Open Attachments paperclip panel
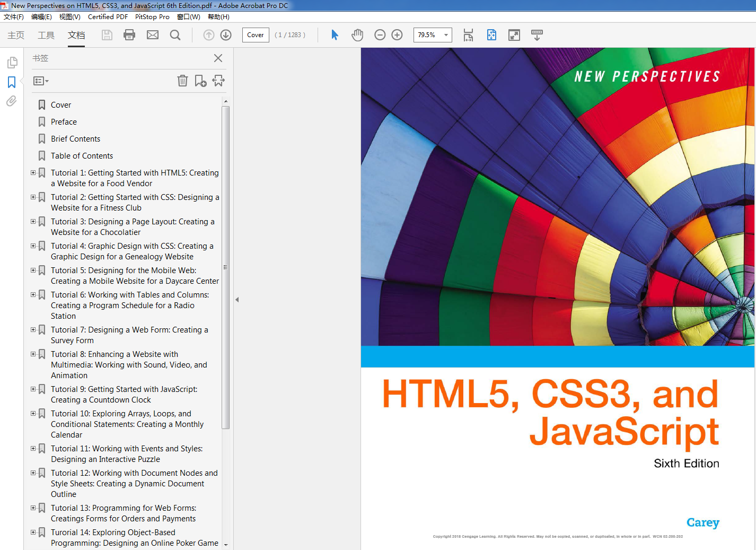 pos(12,101)
